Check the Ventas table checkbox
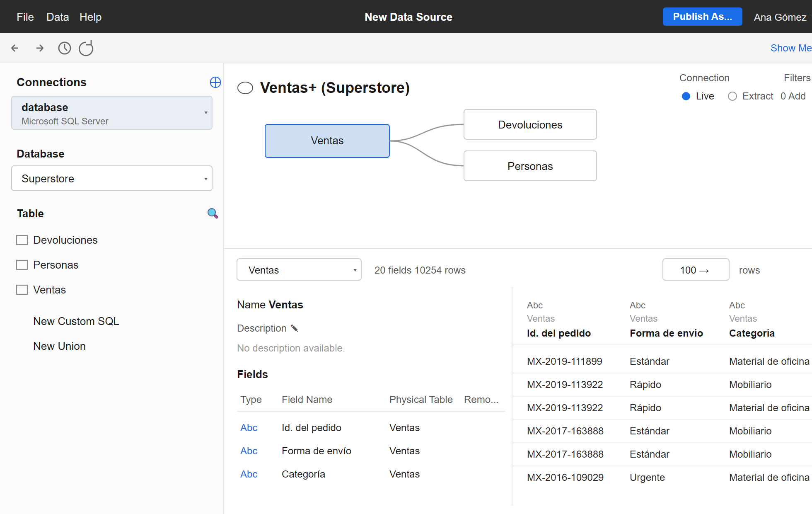Viewport: 812px width, 514px height. coord(22,290)
